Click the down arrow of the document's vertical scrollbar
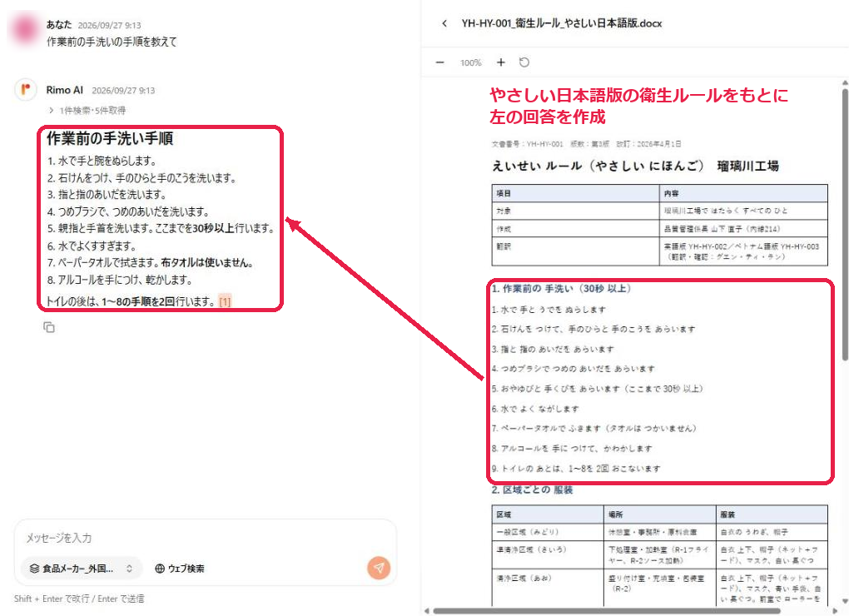Screen dimensions: 849x616 845,601
